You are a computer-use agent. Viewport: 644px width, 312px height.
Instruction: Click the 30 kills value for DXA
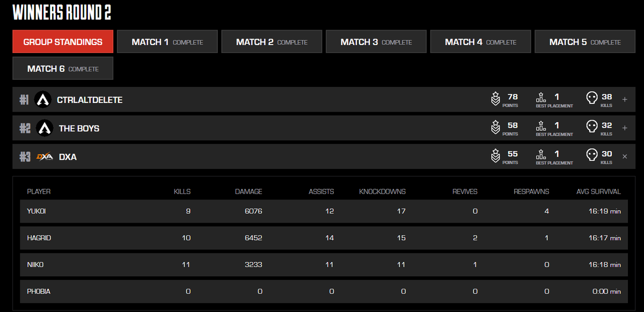[x=607, y=154]
